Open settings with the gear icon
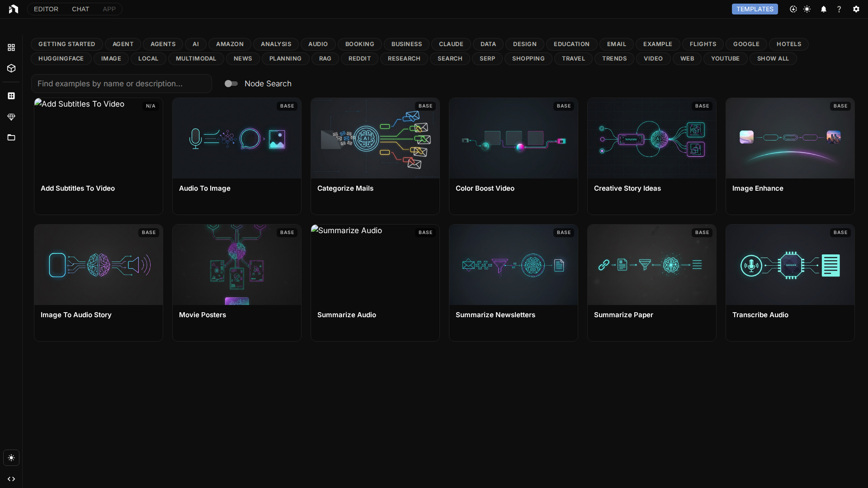The height and width of the screenshot is (488, 868). (x=856, y=9)
